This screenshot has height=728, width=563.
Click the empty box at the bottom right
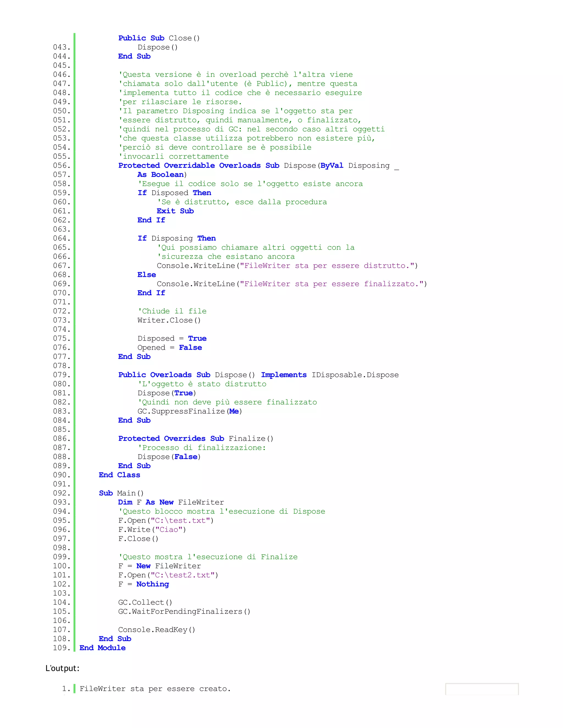482,689
